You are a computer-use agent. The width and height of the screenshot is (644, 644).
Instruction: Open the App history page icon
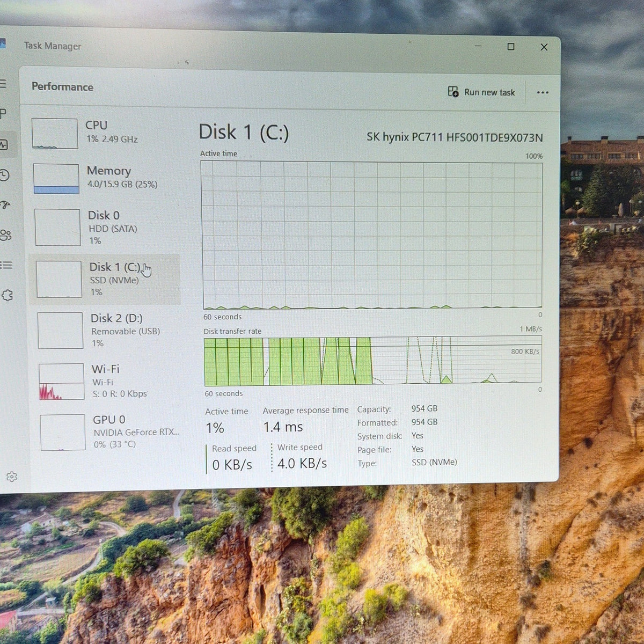4,175
